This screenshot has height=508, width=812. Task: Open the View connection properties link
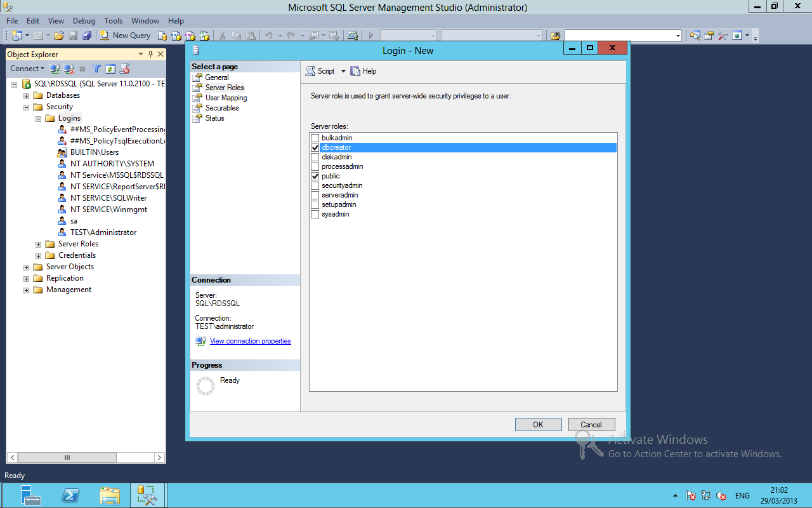[x=251, y=341]
